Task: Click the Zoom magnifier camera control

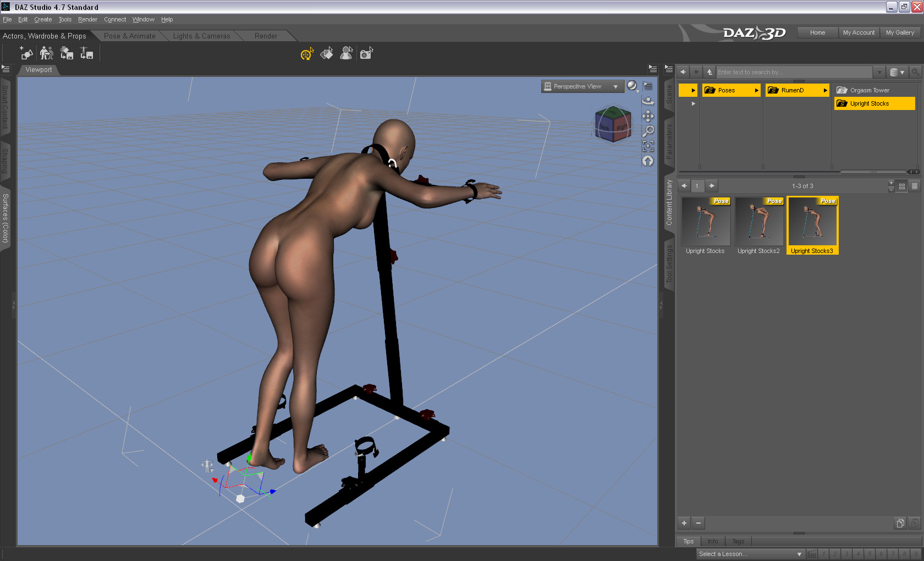Action: [x=648, y=131]
